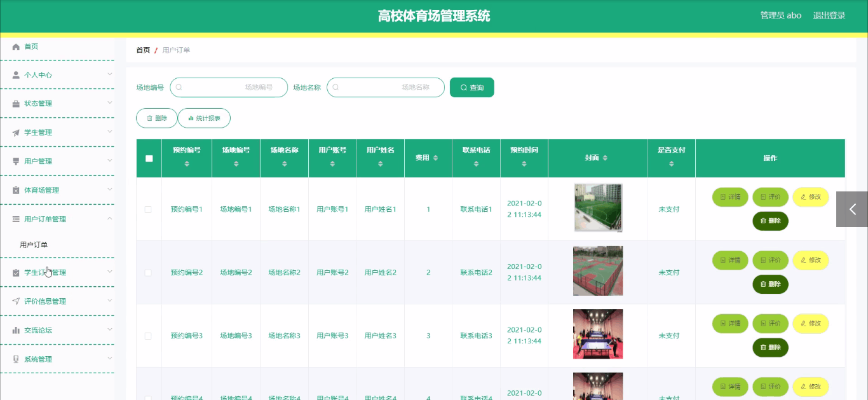The width and height of the screenshot is (868, 400).
Task: Expand the 评价信息管理 menu
Action: 57,301
